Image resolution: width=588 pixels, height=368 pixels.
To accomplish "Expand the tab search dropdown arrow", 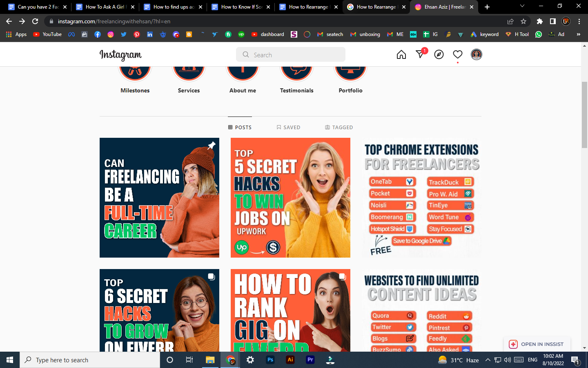I will [x=522, y=6].
